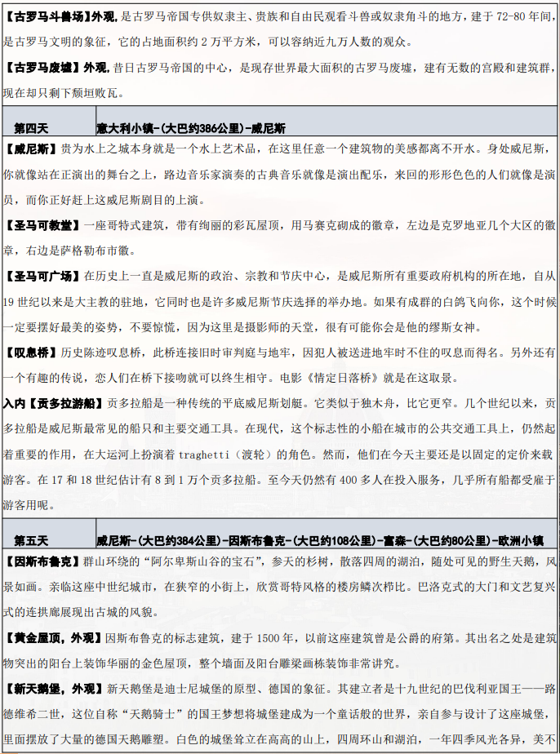Click the 【圣马可教堂】 heading
Screen dimensions: 560x754
coord(42,224)
